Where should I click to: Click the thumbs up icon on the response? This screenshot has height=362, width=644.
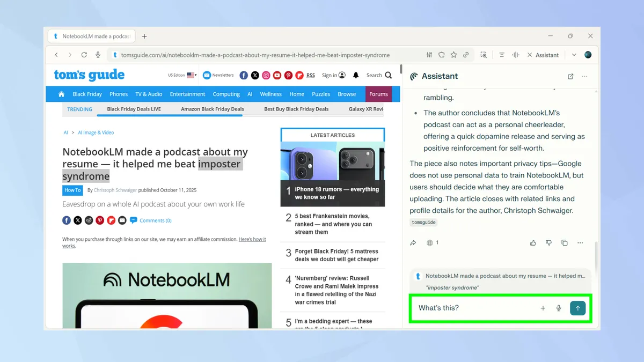[x=533, y=243]
